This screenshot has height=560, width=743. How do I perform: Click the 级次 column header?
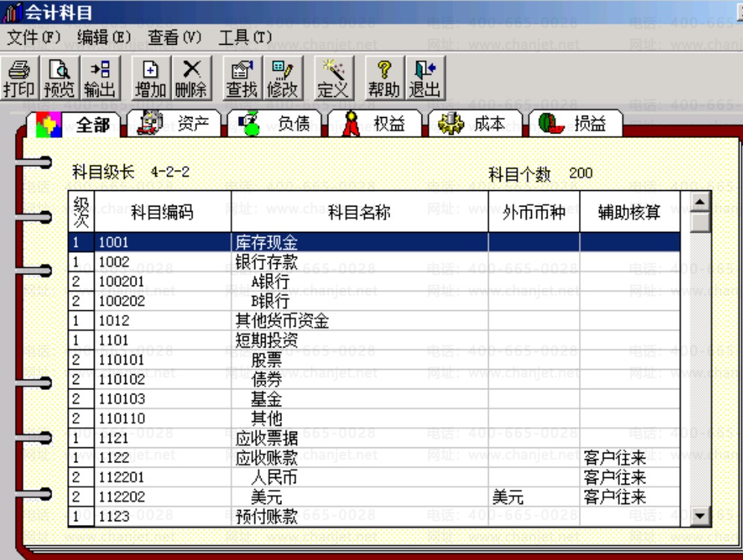(81, 212)
